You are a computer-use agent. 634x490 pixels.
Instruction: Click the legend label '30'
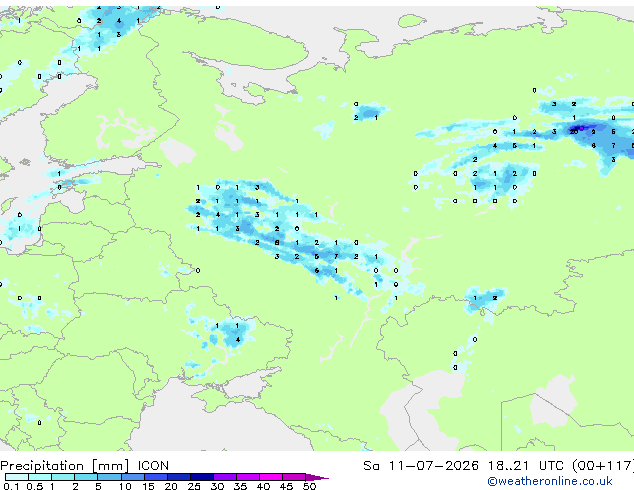coord(217,486)
